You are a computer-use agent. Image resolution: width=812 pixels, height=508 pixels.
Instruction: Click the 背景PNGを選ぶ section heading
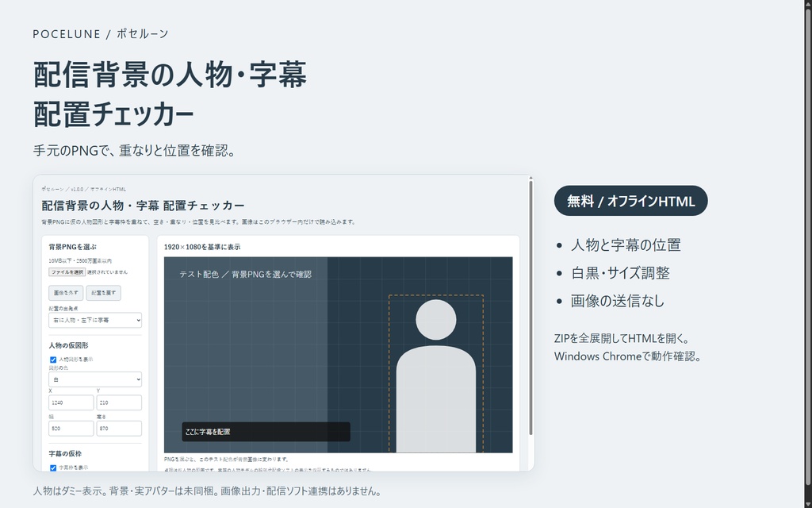72,248
